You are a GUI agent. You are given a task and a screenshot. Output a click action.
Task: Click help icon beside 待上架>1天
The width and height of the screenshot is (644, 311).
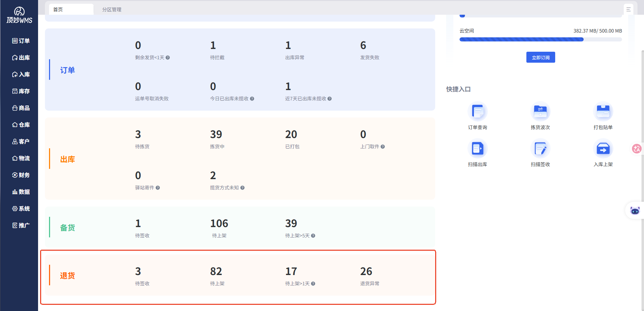[313, 284]
